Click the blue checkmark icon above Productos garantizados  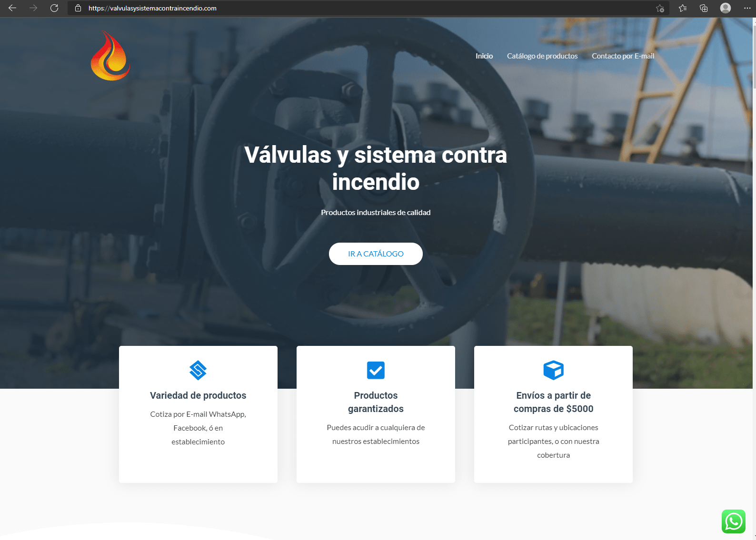376,370
